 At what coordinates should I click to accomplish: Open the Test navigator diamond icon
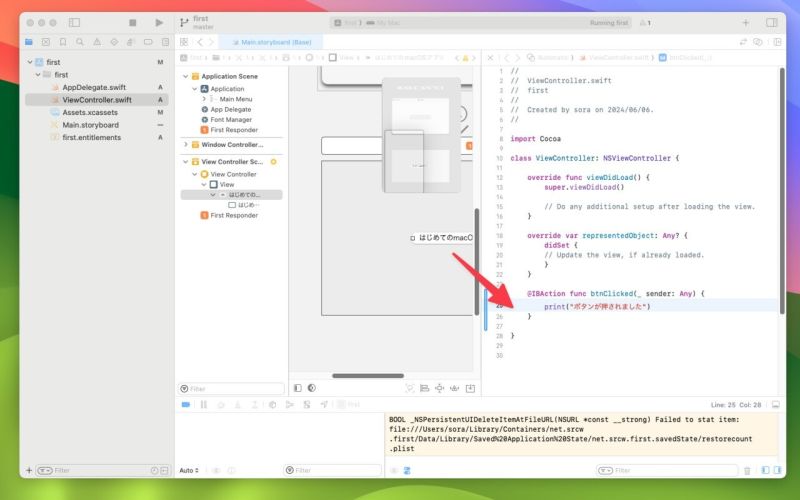(x=114, y=42)
